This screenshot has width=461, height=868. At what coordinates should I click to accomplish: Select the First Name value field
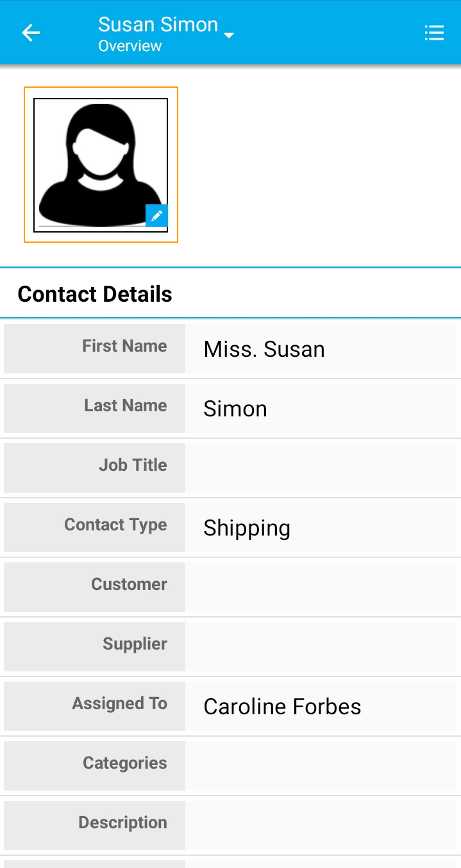click(321, 349)
